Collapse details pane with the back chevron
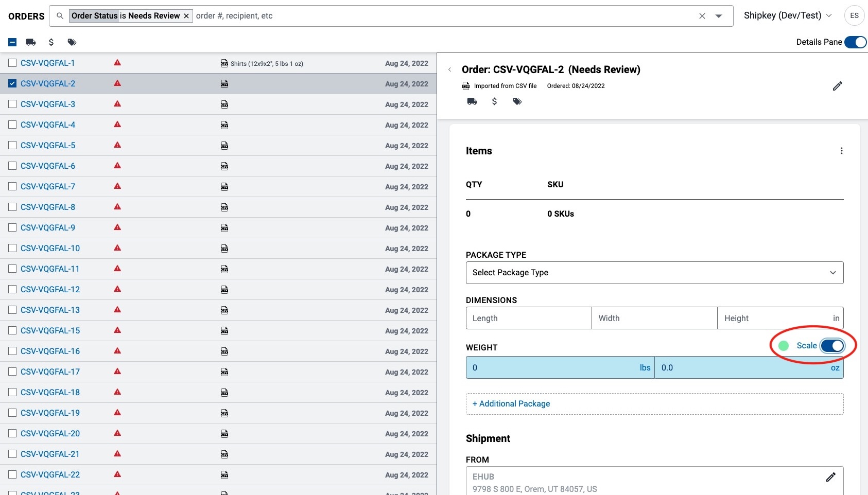The height and width of the screenshot is (495, 868). pyautogui.click(x=449, y=69)
